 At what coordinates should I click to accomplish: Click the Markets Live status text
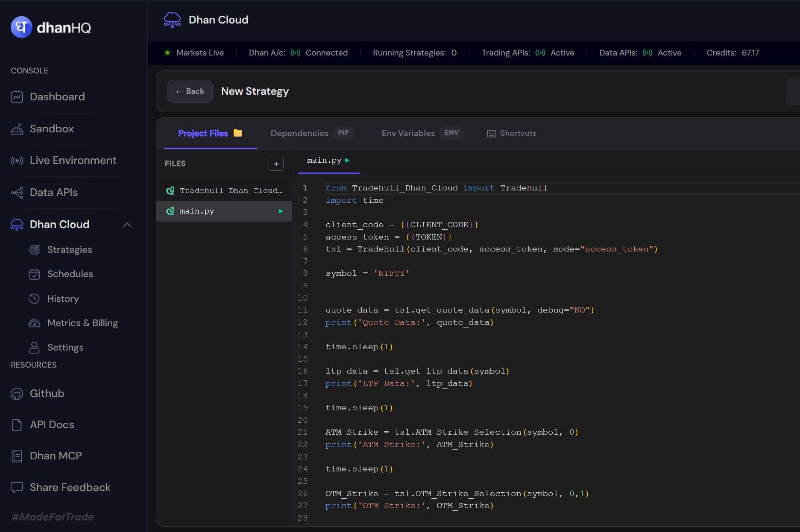[x=200, y=53]
